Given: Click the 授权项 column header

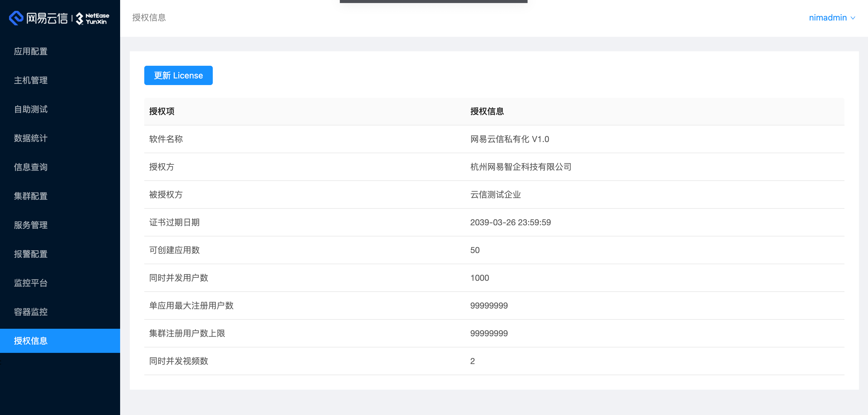Looking at the screenshot, I should [162, 112].
